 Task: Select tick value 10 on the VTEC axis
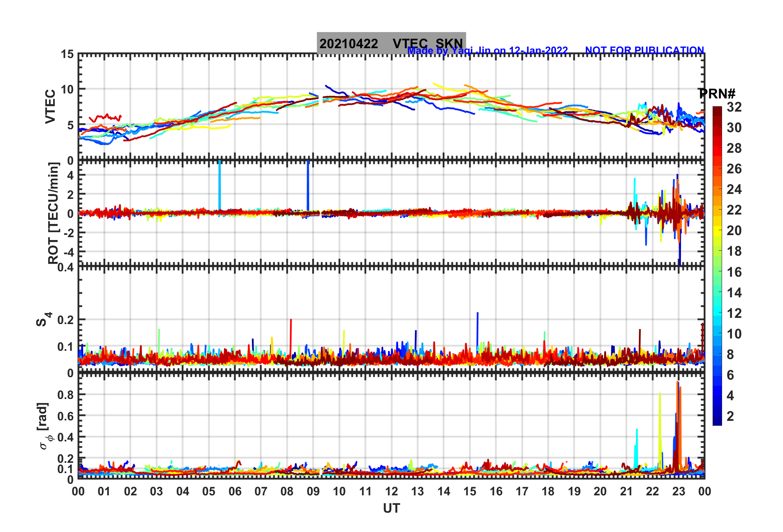point(68,89)
